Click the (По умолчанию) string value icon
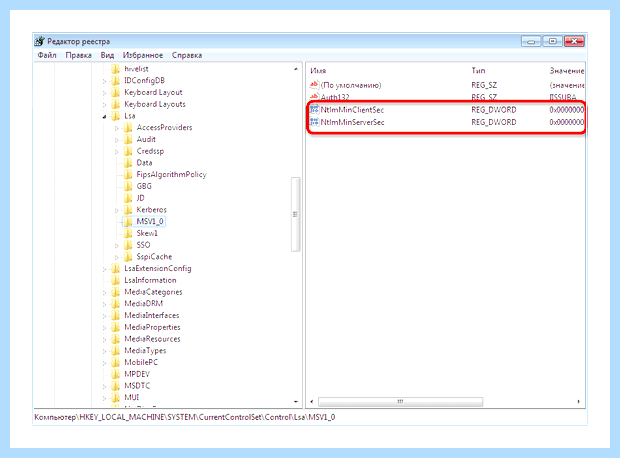This screenshot has height=458, width=620. pos(314,85)
